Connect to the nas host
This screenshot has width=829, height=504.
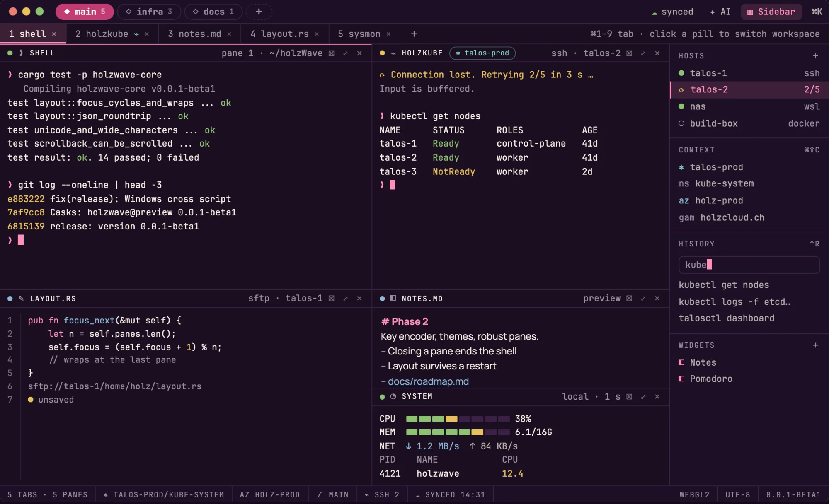click(x=749, y=106)
